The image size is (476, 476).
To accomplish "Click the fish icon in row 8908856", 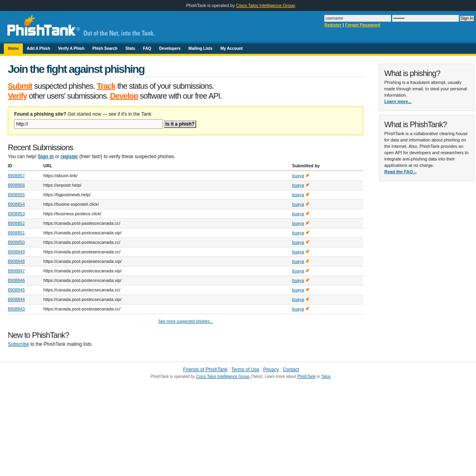I will tap(307, 185).
